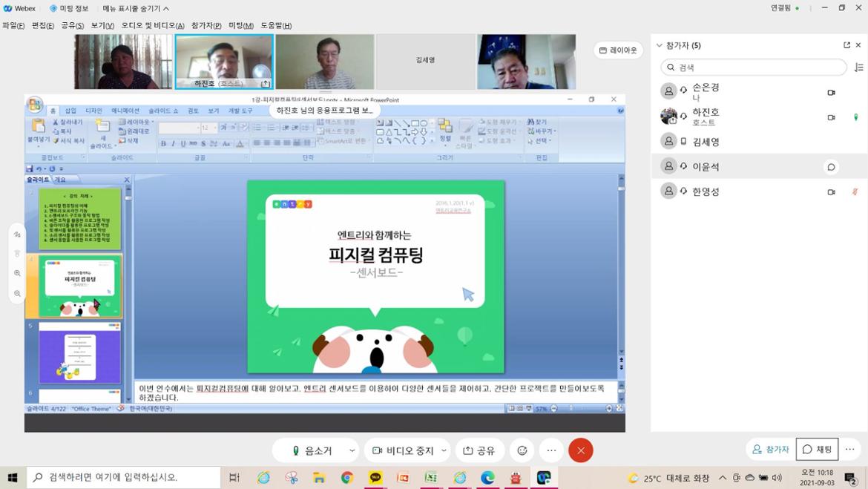Open the 파일(F) menu

(13, 25)
